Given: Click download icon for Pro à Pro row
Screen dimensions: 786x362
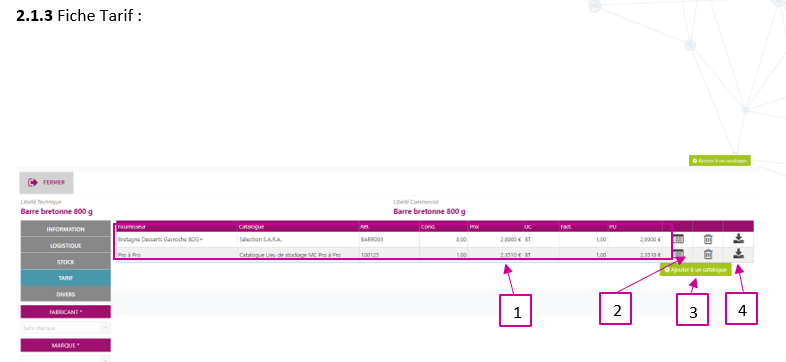Looking at the screenshot, I should click(738, 254).
